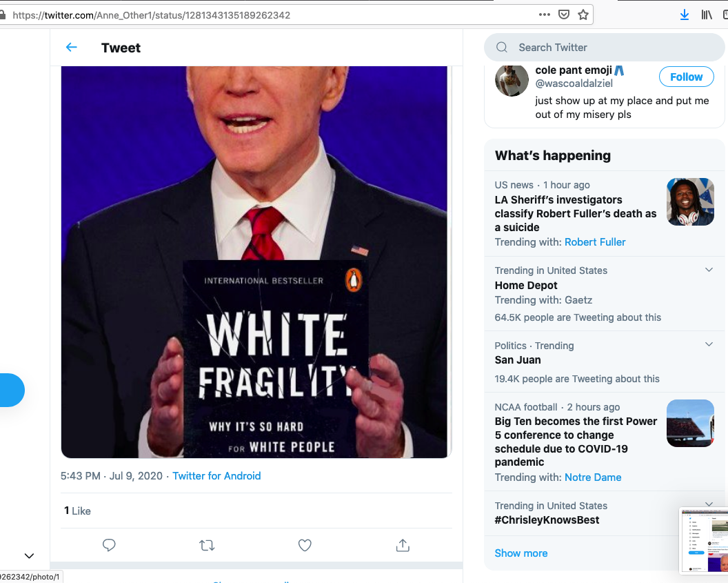
Task: Like the tweet with the heart
Action: tap(305, 545)
